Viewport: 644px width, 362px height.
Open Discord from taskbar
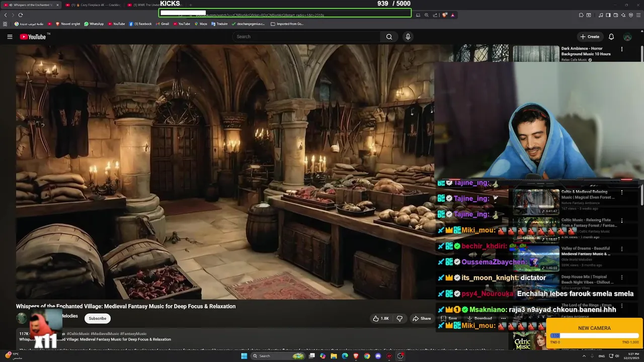point(378,356)
